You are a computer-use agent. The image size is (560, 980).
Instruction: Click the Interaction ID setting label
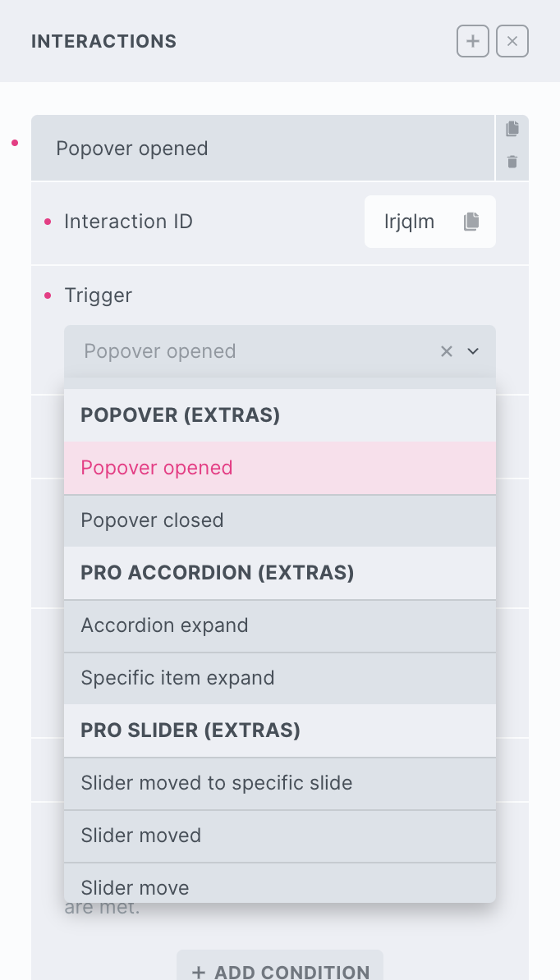[x=128, y=222]
